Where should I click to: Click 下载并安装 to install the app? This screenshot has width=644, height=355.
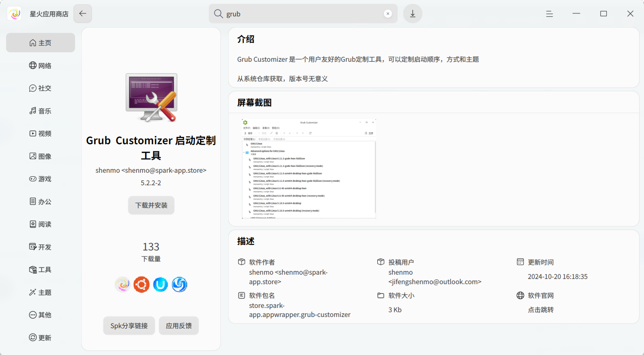151,205
